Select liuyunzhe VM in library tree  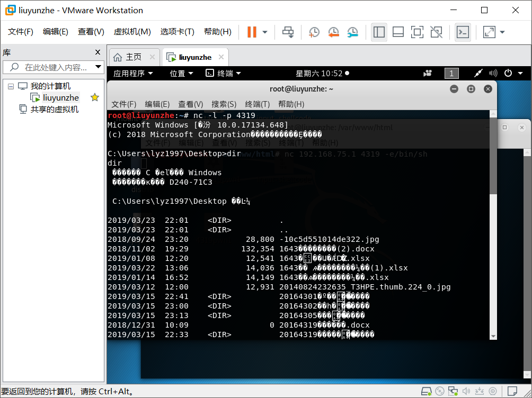click(x=61, y=97)
